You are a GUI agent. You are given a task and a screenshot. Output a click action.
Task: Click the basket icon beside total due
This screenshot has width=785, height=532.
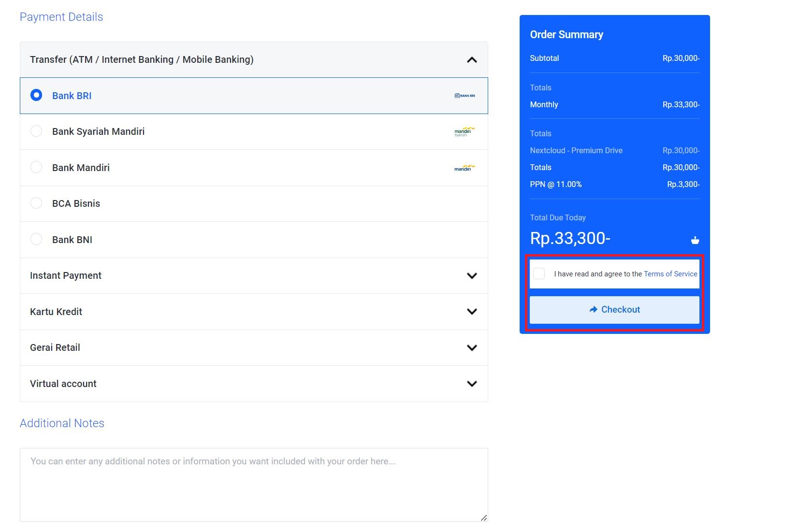pos(695,240)
